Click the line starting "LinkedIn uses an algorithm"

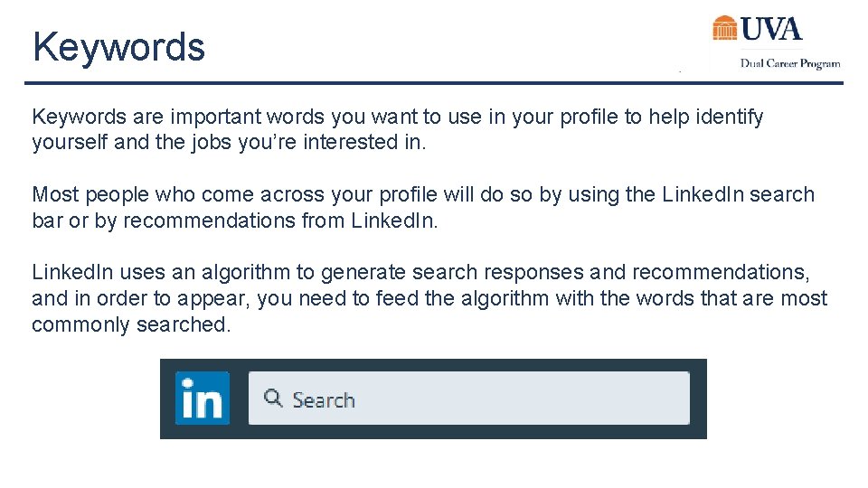(x=420, y=272)
